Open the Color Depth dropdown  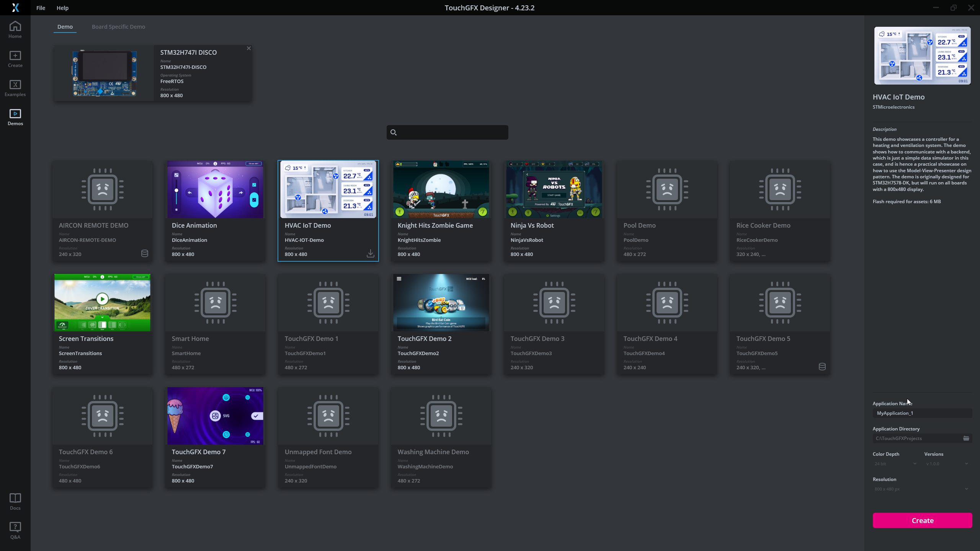click(x=894, y=464)
